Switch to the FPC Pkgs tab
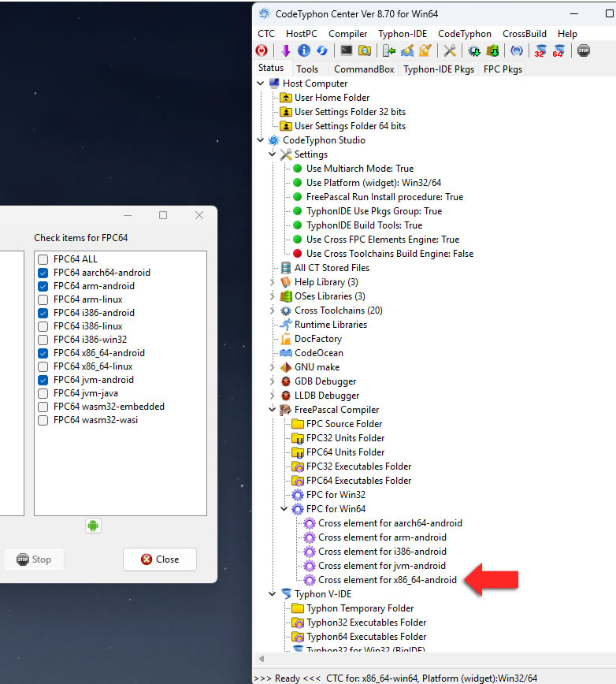Viewport: 616px width, 684px height. pos(503,69)
